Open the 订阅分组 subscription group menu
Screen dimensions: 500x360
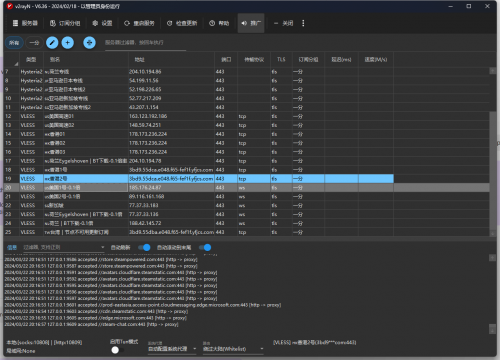(65, 23)
